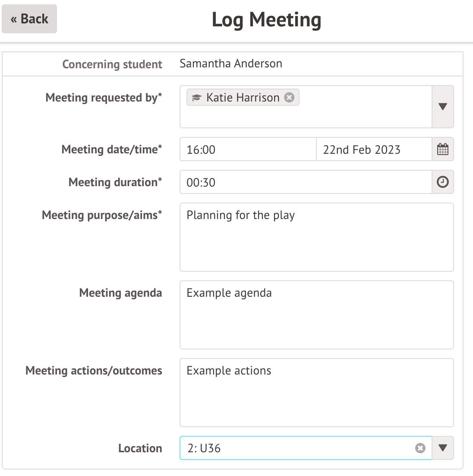Remove the Katie Harrison tag
Screen dimensions: 473x476
point(290,98)
